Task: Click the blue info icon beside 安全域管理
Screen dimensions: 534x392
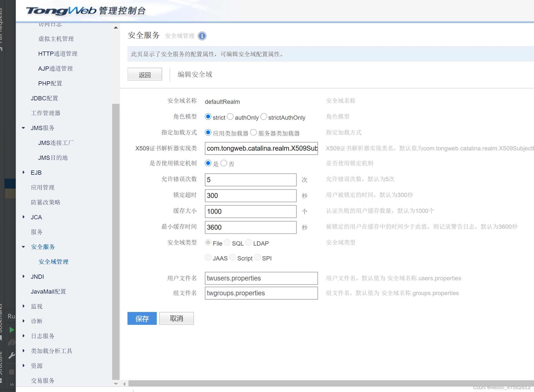Action: tap(202, 36)
